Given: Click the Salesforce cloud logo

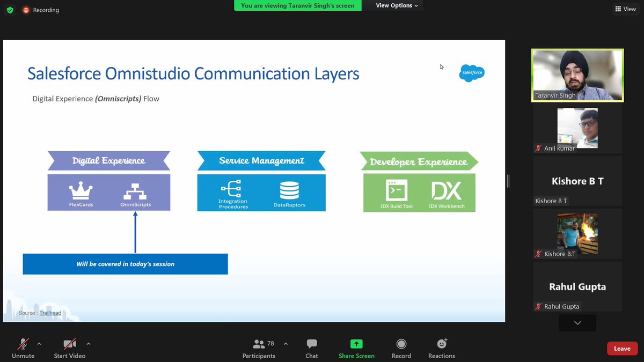Looking at the screenshot, I should click(x=472, y=72).
